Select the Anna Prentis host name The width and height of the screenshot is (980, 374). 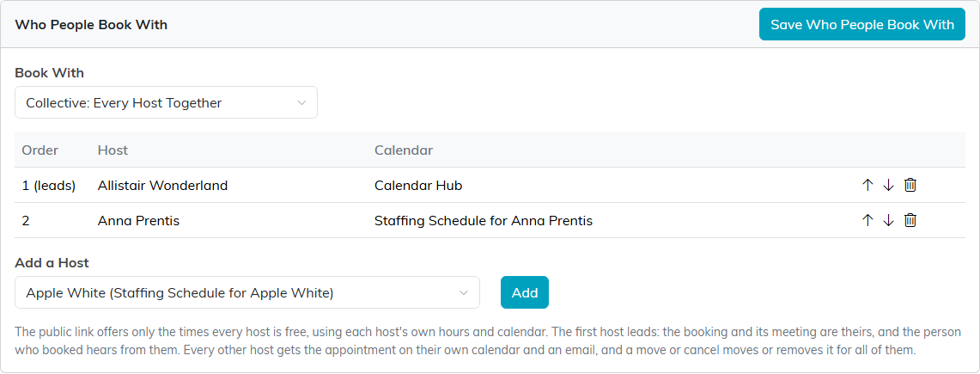click(x=139, y=220)
